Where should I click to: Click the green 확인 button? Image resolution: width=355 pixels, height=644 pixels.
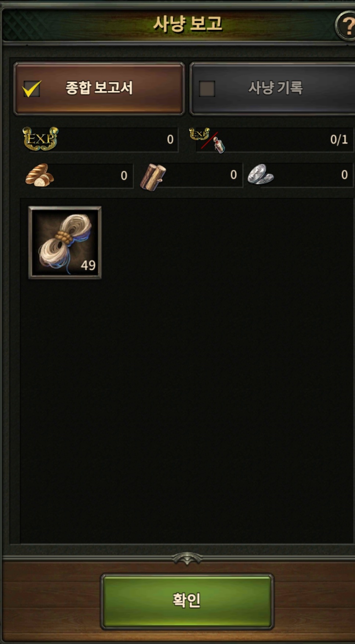(x=187, y=601)
